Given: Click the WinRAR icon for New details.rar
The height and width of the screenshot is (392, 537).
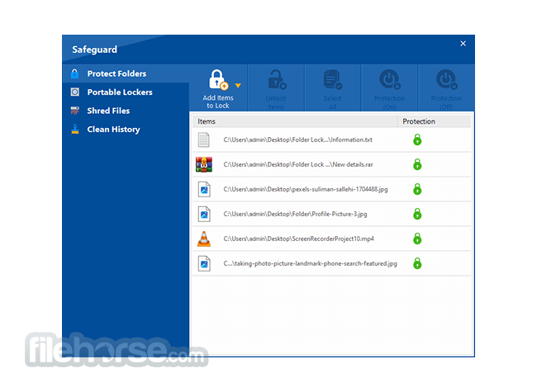Looking at the screenshot, I should pos(204,164).
